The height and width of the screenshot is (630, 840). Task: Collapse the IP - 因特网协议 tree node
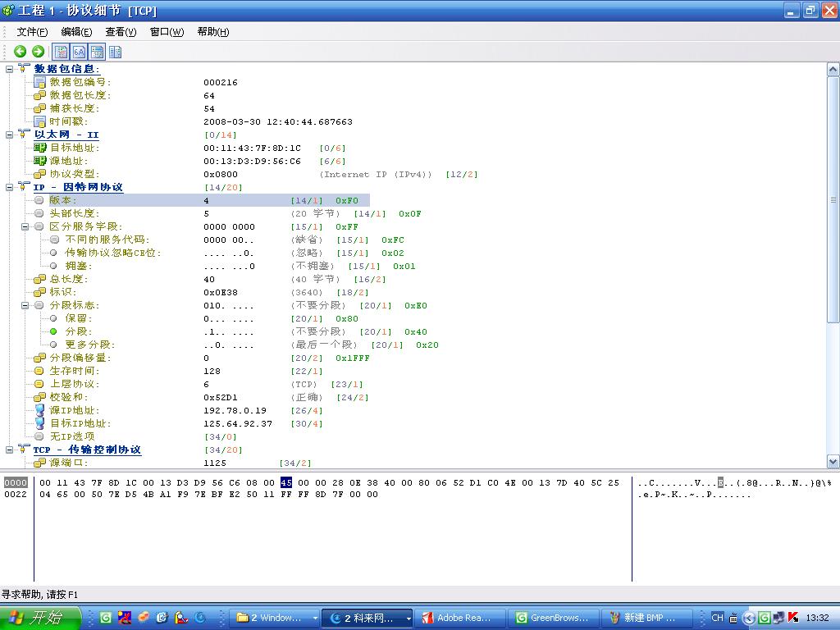(x=9, y=187)
